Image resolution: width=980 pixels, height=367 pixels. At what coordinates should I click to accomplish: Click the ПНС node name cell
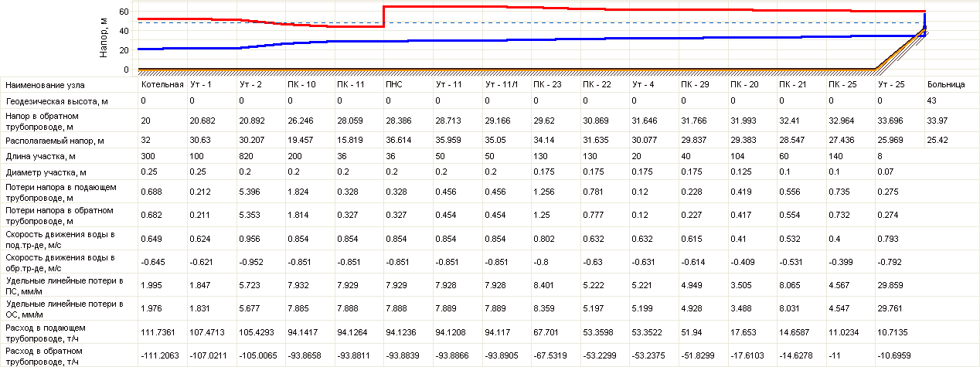pyautogui.click(x=394, y=84)
